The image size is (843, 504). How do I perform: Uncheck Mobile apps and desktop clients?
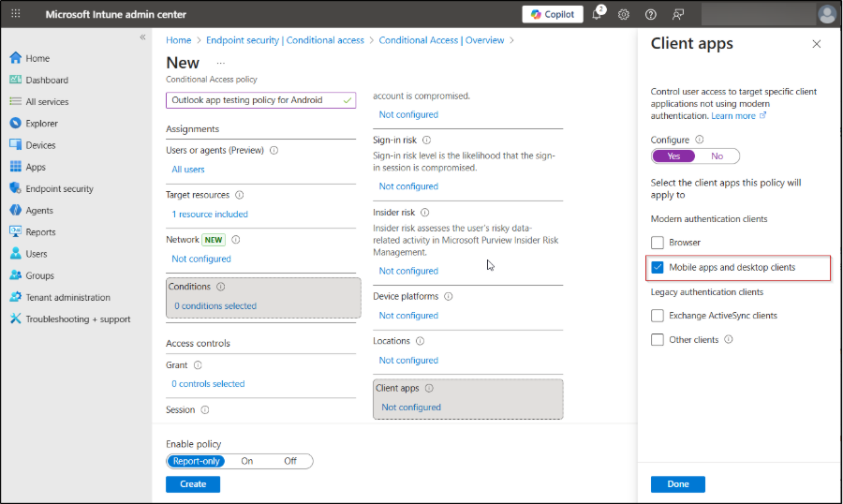pyautogui.click(x=657, y=267)
